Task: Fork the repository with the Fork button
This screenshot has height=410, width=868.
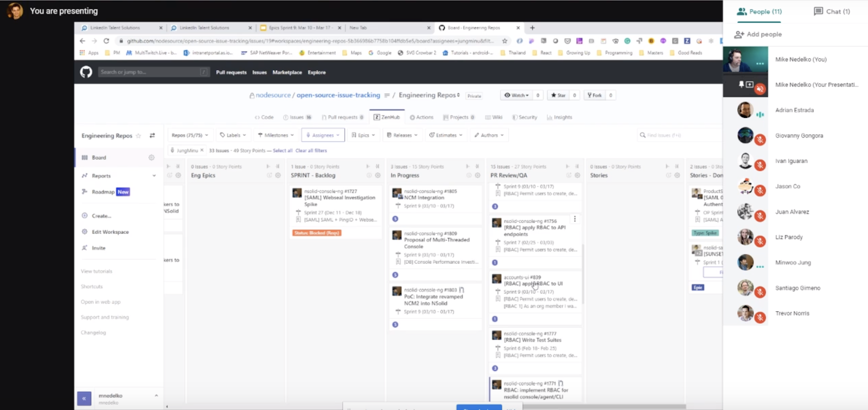Action: tap(595, 95)
